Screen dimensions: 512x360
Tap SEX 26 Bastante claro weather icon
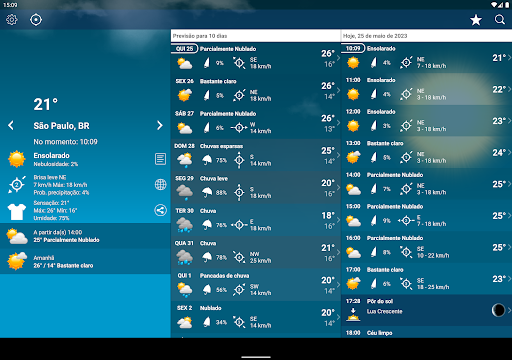[x=184, y=95]
